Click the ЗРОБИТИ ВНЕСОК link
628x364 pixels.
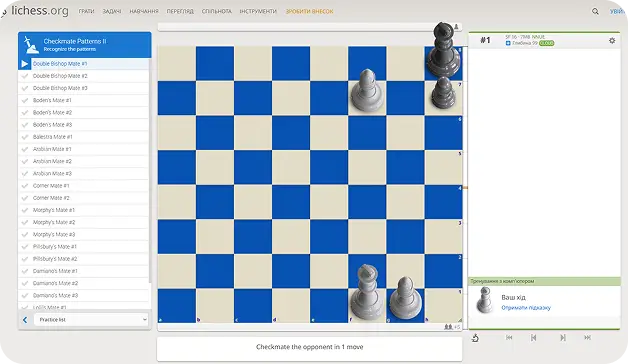309,12
